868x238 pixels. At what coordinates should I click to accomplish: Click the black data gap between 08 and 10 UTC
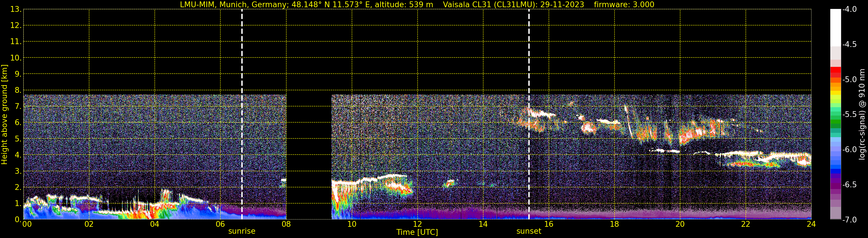pyautogui.click(x=309, y=157)
